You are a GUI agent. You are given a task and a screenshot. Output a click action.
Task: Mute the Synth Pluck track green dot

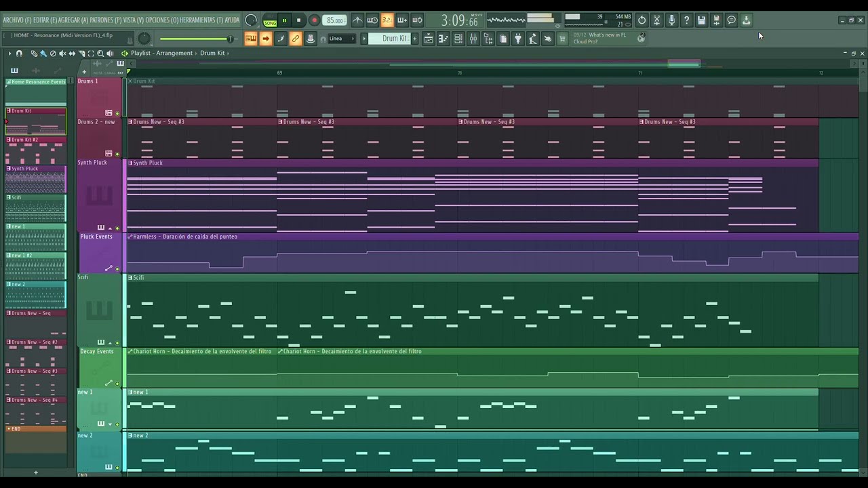(x=117, y=228)
